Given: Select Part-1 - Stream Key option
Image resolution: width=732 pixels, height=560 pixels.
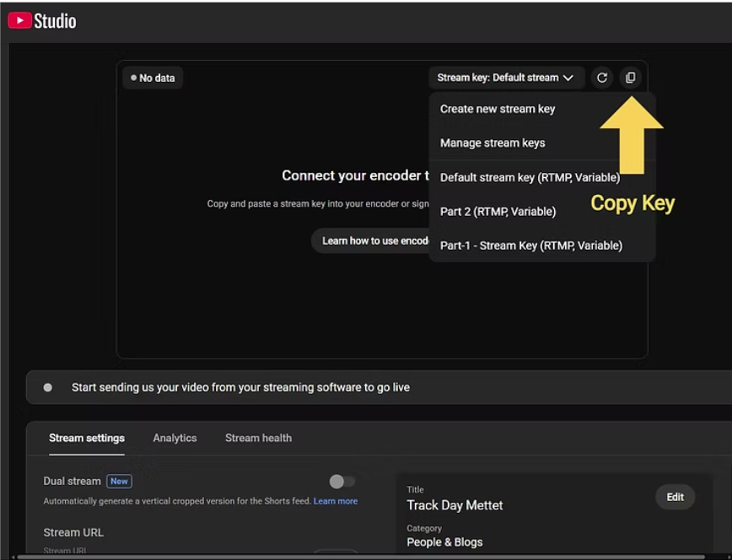Looking at the screenshot, I should click(x=530, y=245).
